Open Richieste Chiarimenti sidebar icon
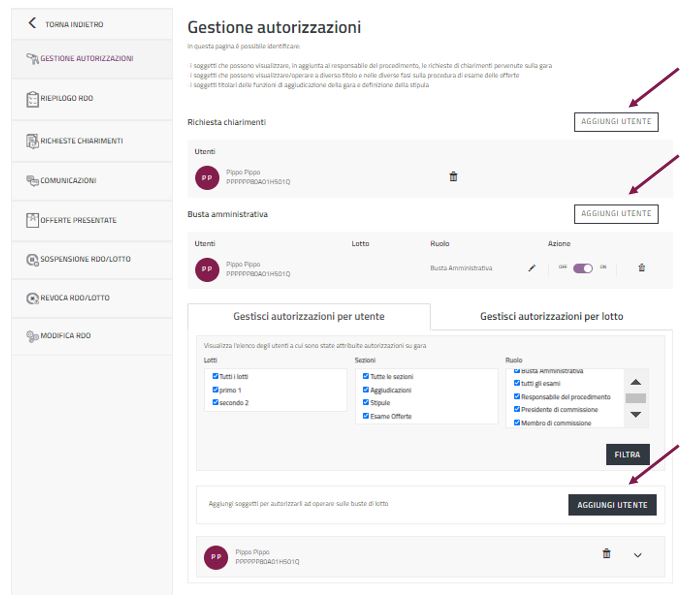Viewport: 693px width, 604px height. coord(32,141)
